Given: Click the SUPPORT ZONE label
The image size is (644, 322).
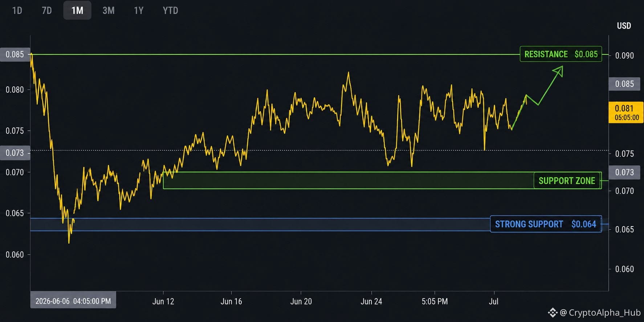Looking at the screenshot, I should (567, 180).
